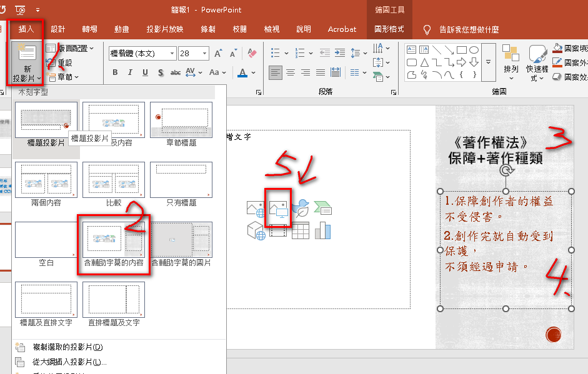
Task: Toggle Italic formatting
Action: pyautogui.click(x=130, y=72)
